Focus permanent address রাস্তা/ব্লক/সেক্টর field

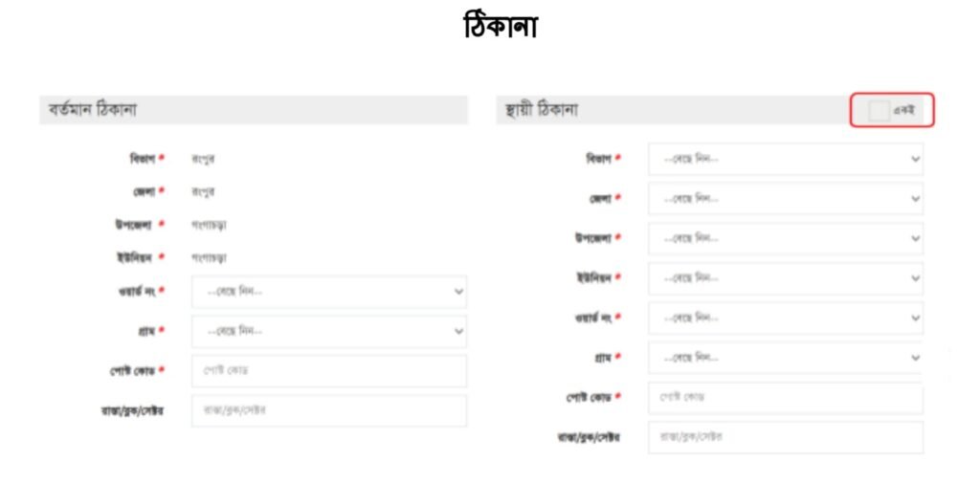click(x=785, y=437)
